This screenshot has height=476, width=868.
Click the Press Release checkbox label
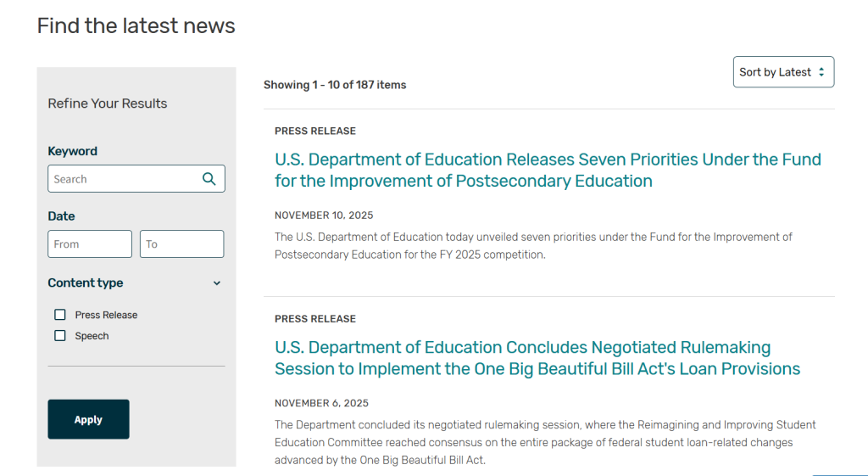pyautogui.click(x=106, y=315)
